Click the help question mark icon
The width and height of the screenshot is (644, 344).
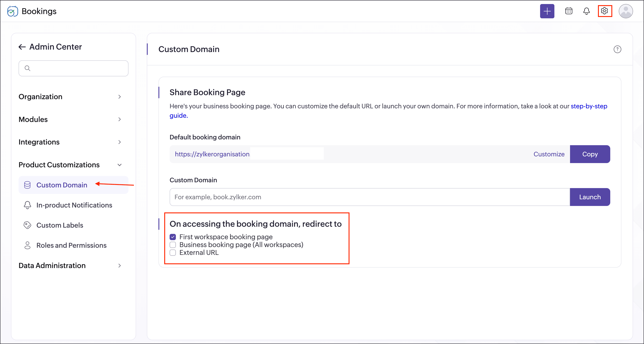[x=617, y=49]
